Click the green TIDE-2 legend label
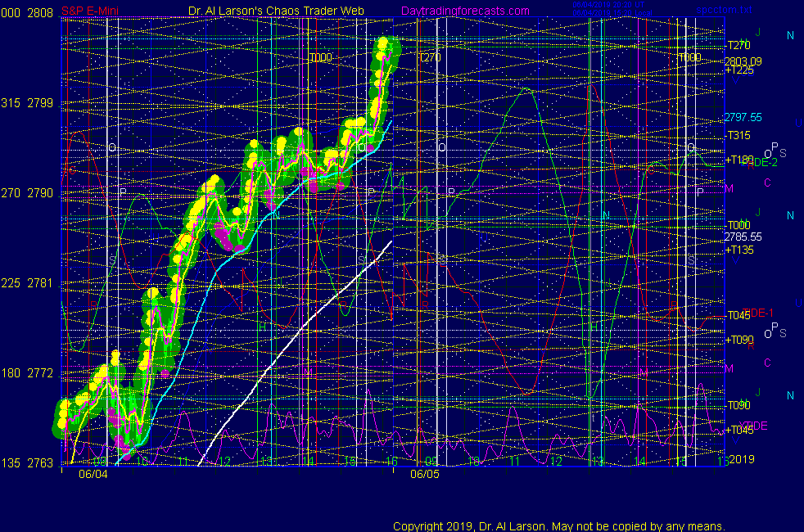This screenshot has width=804, height=532. click(761, 163)
